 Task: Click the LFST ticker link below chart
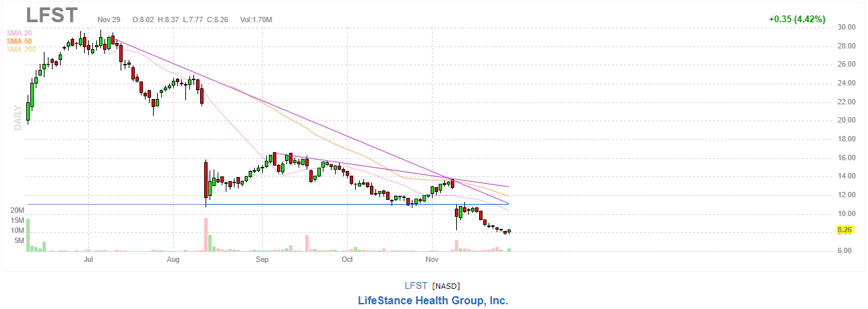[416, 286]
